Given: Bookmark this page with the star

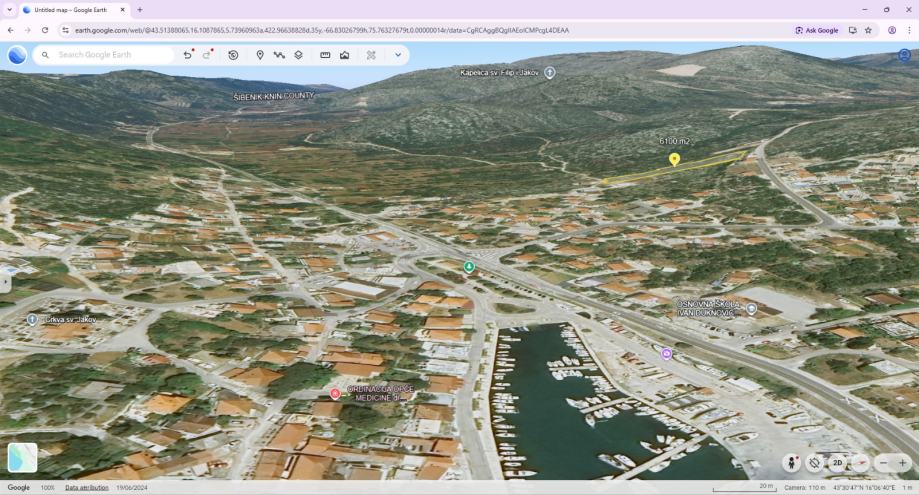Looking at the screenshot, I should pyautogui.click(x=869, y=30).
